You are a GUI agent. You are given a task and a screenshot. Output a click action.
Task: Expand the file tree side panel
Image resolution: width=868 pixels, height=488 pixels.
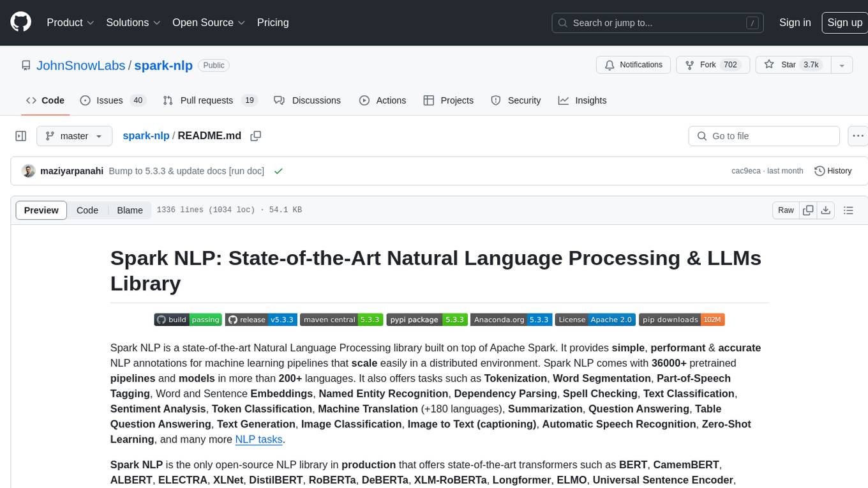click(20, 136)
